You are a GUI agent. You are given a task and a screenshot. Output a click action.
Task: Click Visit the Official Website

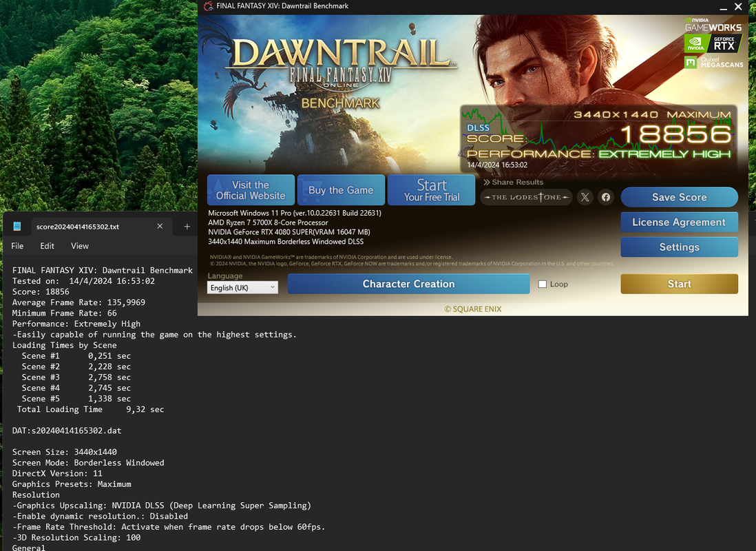251,190
